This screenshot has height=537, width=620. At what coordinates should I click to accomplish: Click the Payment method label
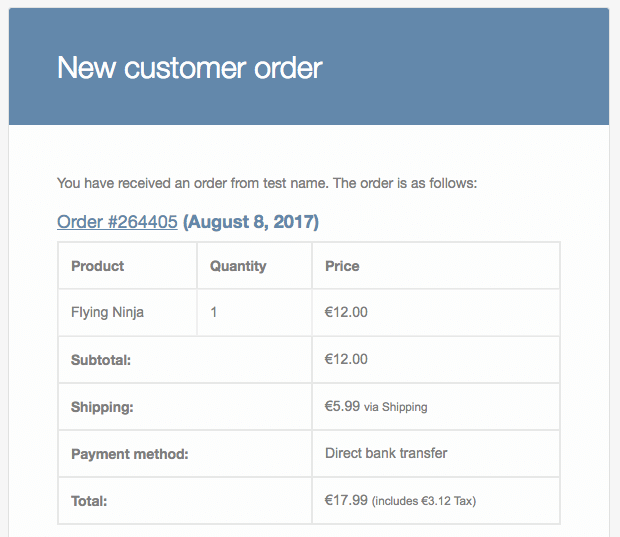coord(130,454)
